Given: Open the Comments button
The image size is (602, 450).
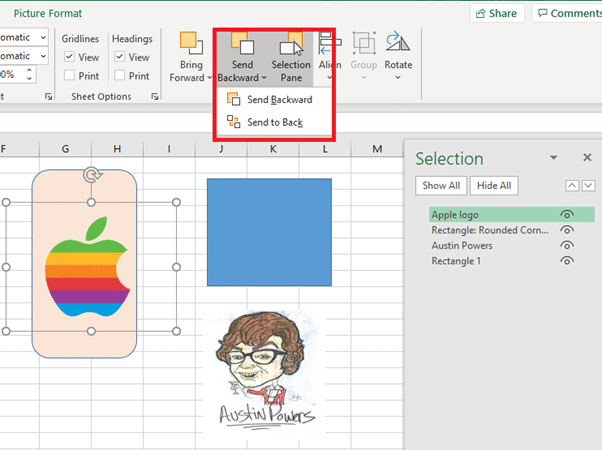Looking at the screenshot, I should pos(568,13).
